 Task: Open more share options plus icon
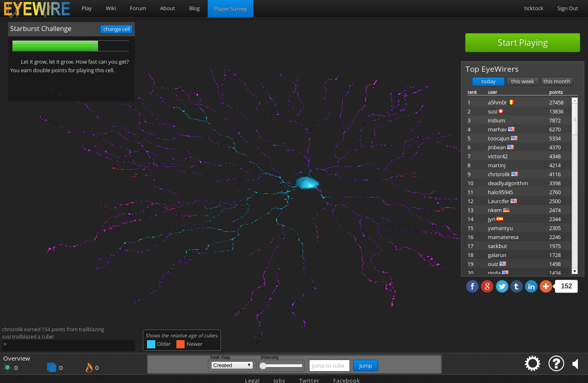pos(546,286)
